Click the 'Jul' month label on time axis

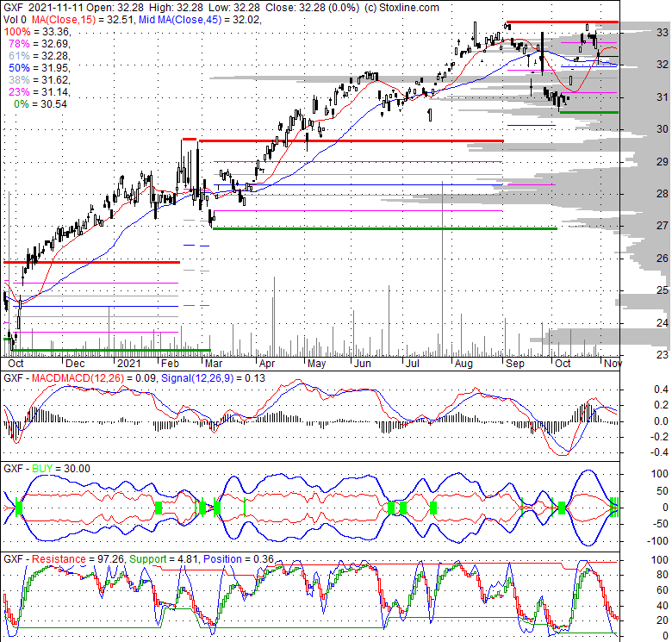click(x=413, y=364)
